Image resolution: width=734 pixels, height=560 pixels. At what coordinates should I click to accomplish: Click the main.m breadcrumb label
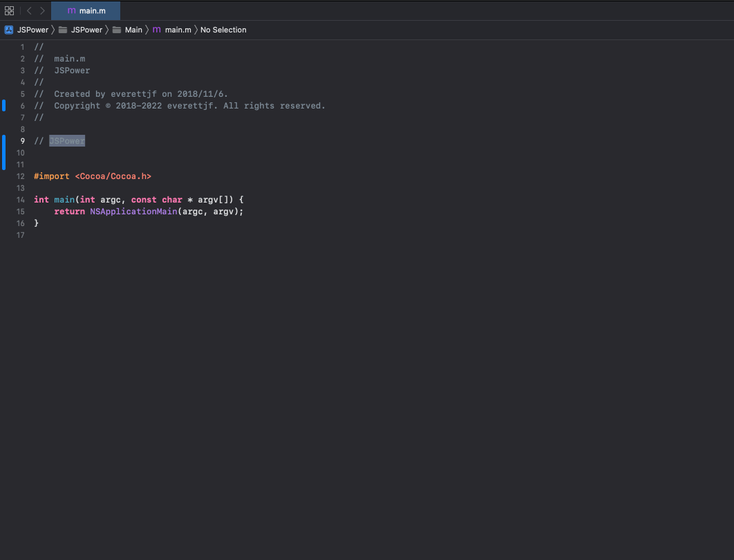[x=179, y=30]
